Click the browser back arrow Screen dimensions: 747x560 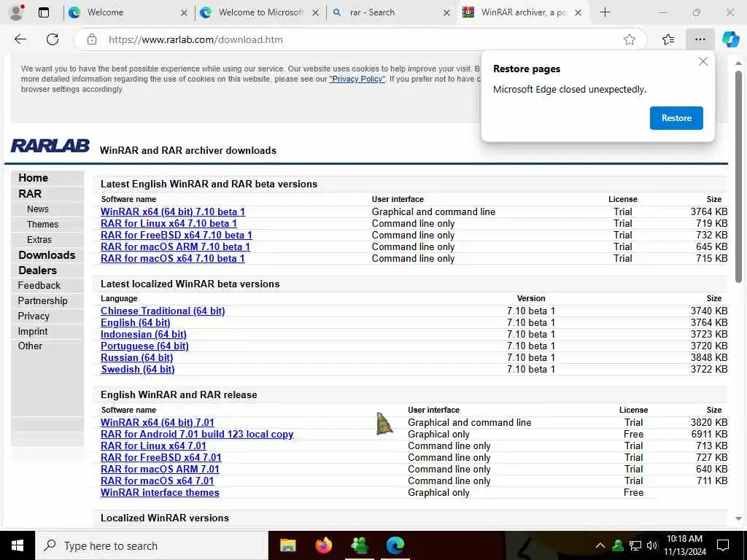(20, 39)
